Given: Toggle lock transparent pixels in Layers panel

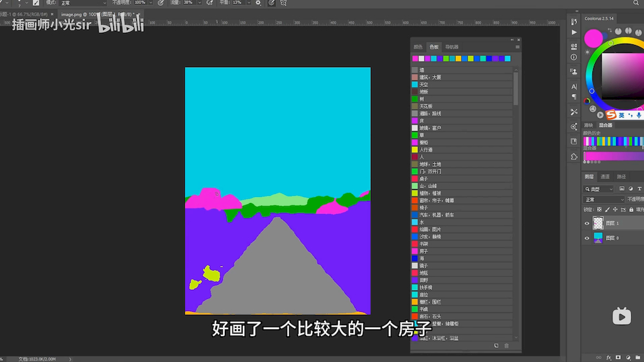Looking at the screenshot, I should click(600, 209).
